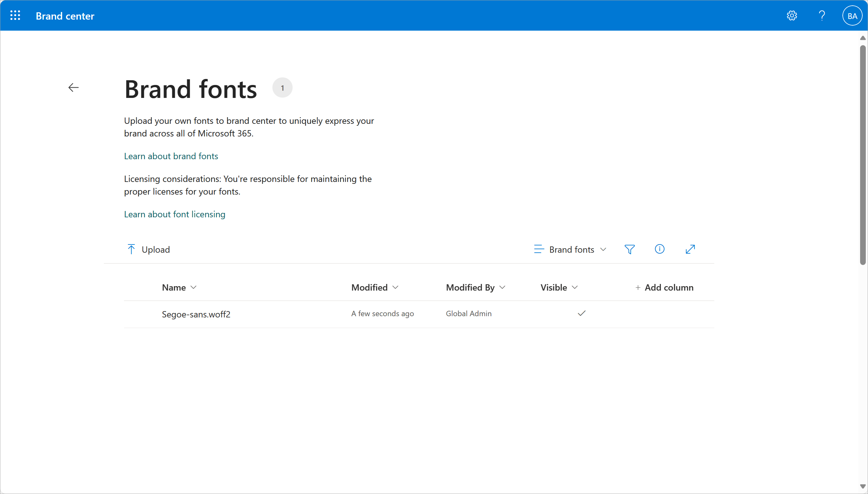Open the Learn about brand fonts link
Viewport: 868px width, 494px height.
(171, 156)
